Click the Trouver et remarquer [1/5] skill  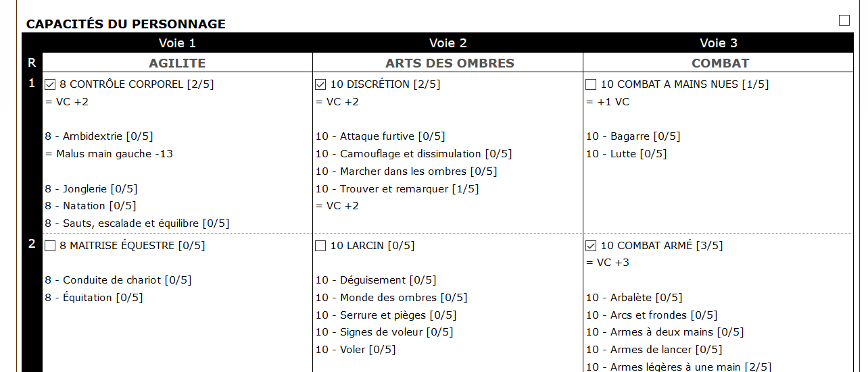coord(397,189)
